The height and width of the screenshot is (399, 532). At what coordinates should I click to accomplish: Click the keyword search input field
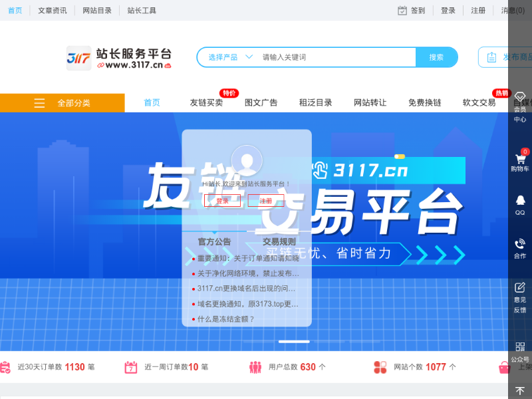tap(332, 57)
